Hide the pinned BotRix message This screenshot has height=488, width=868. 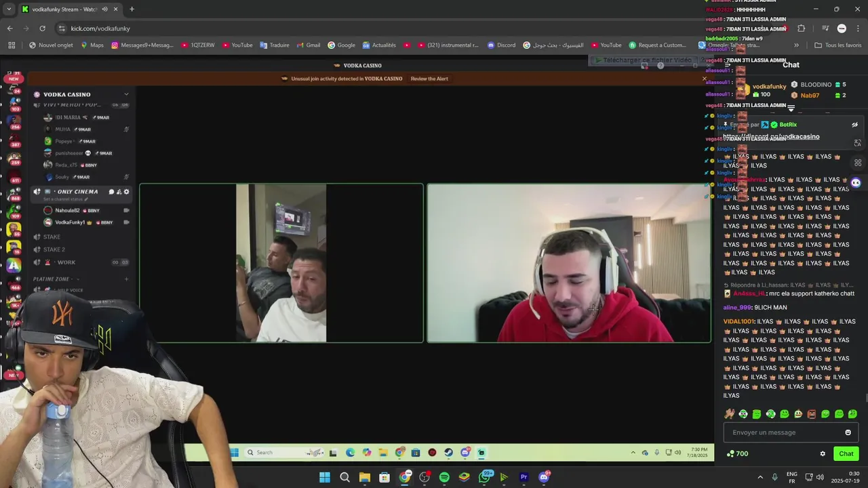854,125
